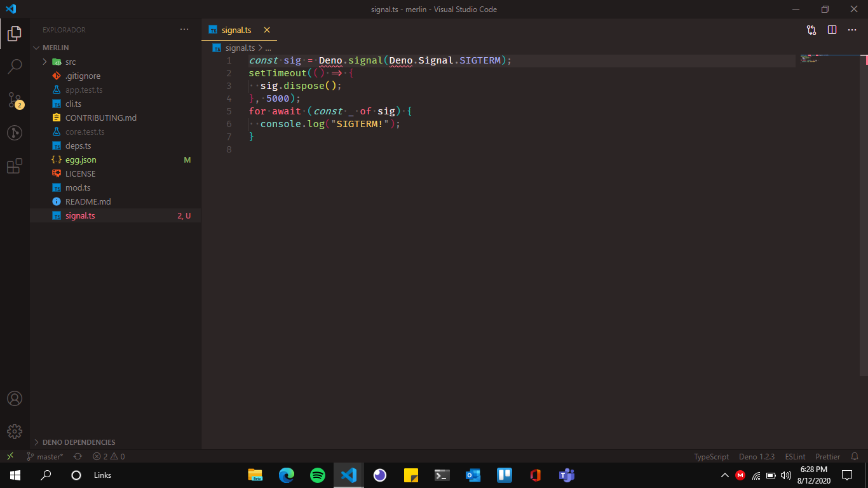Click Deno 1.2.3 status bar item
This screenshot has height=488, width=868.
757,456
